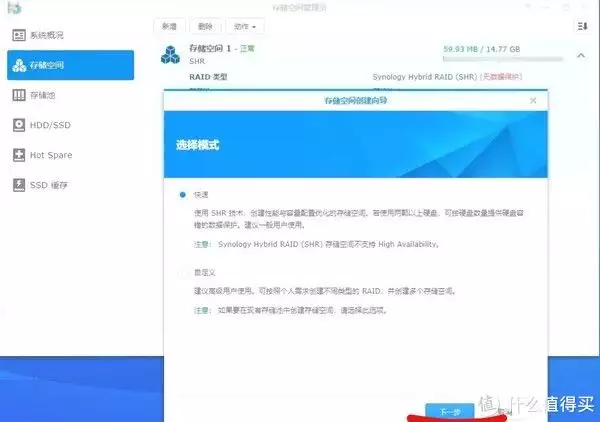Collapse the 存储空间 1 details chevron

[581, 56]
